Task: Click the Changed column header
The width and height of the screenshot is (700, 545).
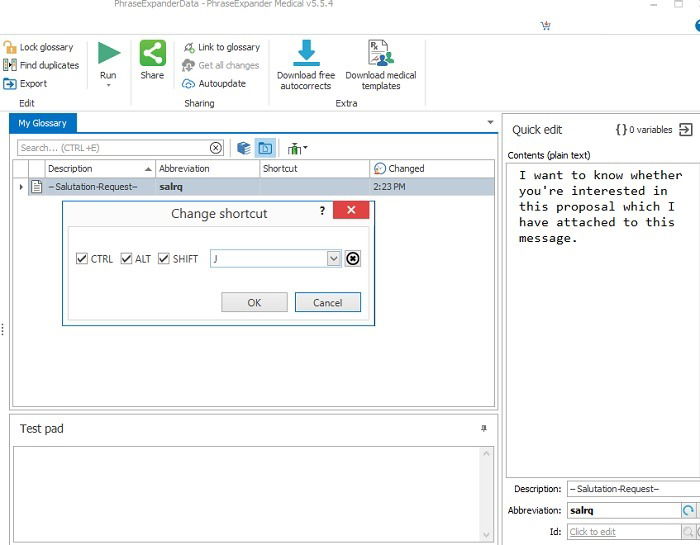Action: point(432,168)
